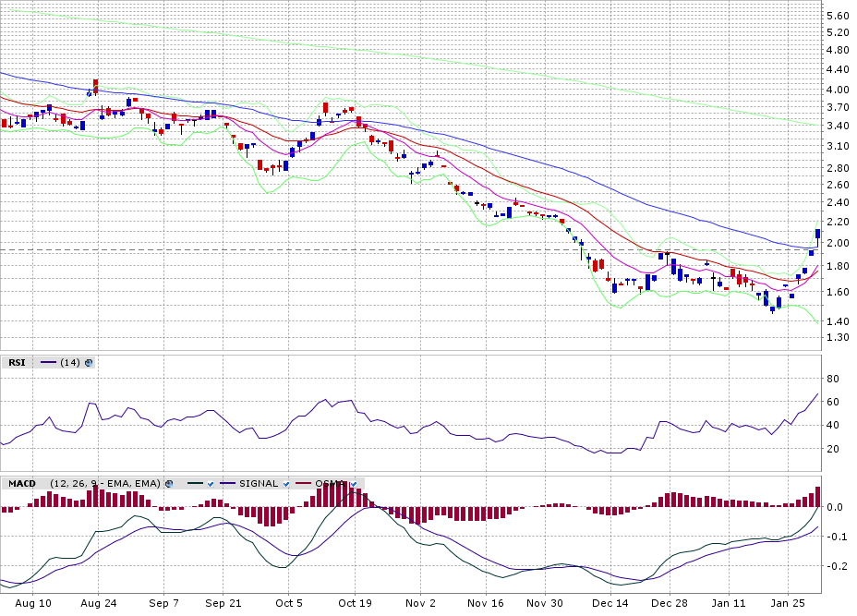Toggle the OSMA histogram checkbox

pos(354,483)
